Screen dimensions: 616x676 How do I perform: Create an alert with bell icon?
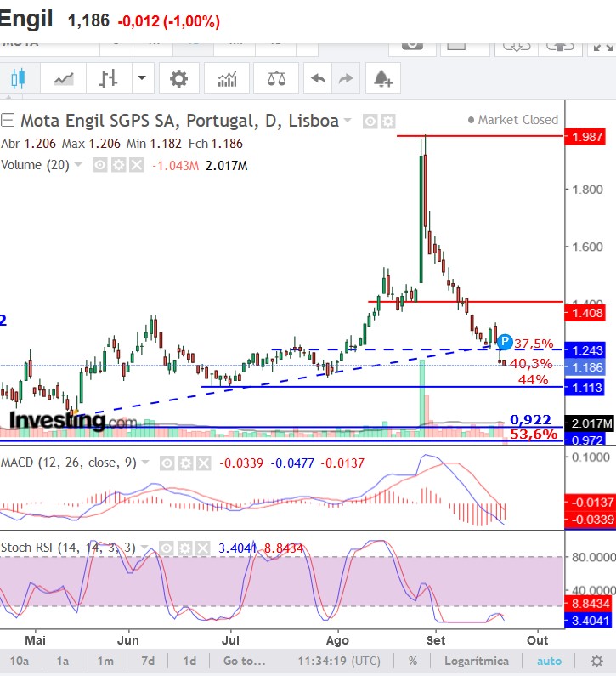click(382, 78)
